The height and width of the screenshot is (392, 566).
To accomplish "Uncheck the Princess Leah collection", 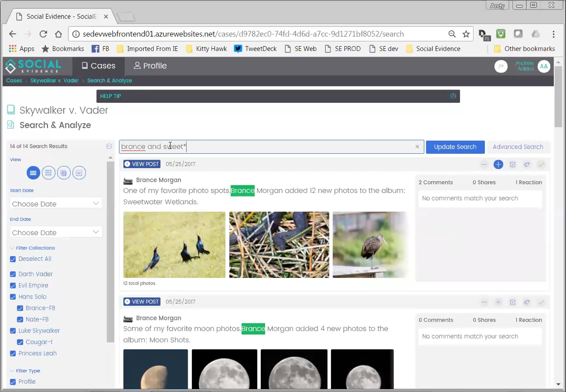I will point(13,354).
